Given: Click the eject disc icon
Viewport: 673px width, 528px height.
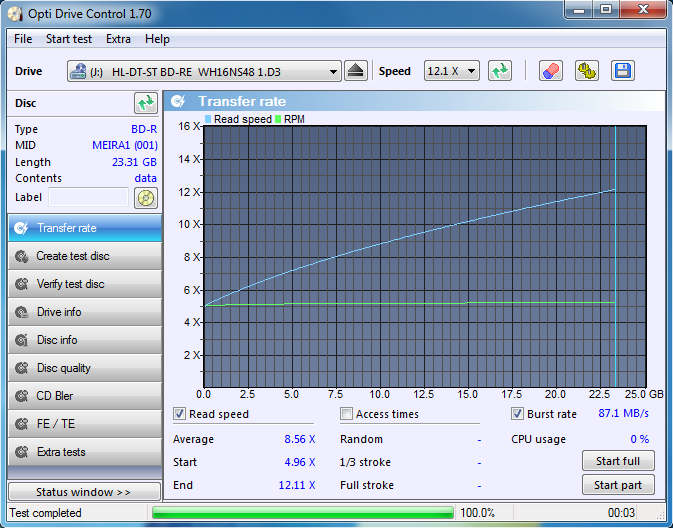Looking at the screenshot, I should pyautogui.click(x=356, y=71).
